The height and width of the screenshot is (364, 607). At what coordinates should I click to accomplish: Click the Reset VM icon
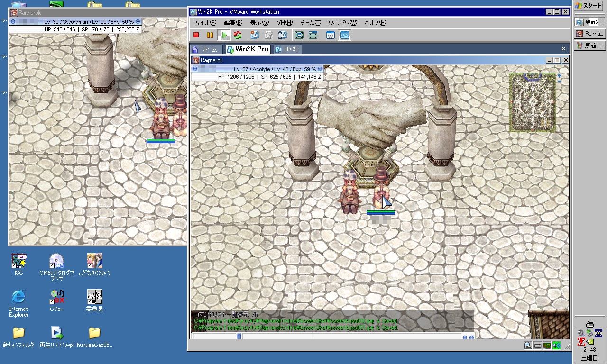pyautogui.click(x=238, y=35)
